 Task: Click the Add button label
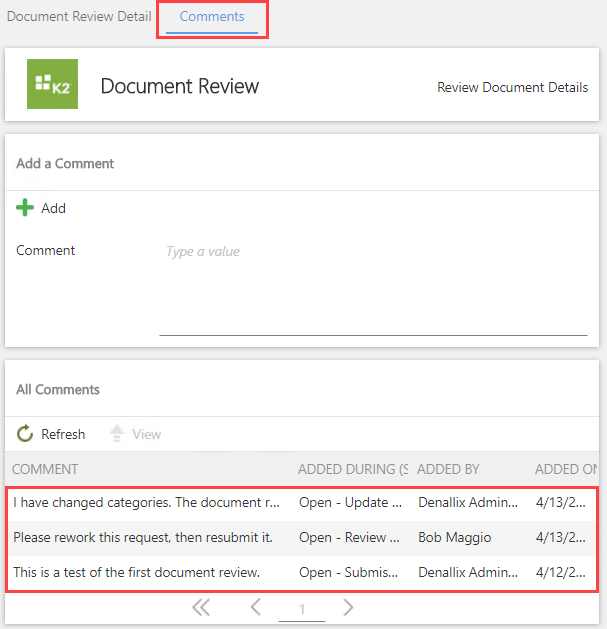pos(53,208)
